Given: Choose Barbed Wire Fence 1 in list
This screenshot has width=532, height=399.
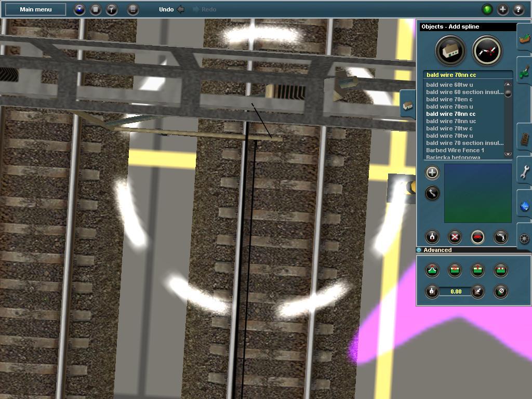Looking at the screenshot, I should pyautogui.click(x=455, y=150).
